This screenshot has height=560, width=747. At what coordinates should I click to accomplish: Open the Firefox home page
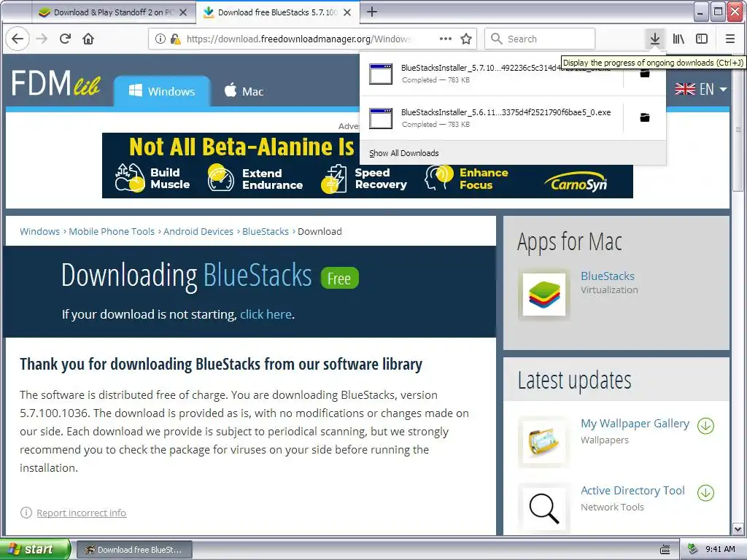point(88,39)
